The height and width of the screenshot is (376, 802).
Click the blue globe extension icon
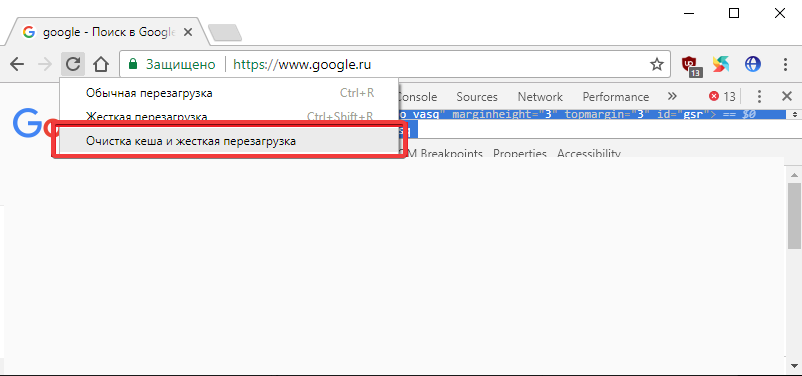pos(753,64)
